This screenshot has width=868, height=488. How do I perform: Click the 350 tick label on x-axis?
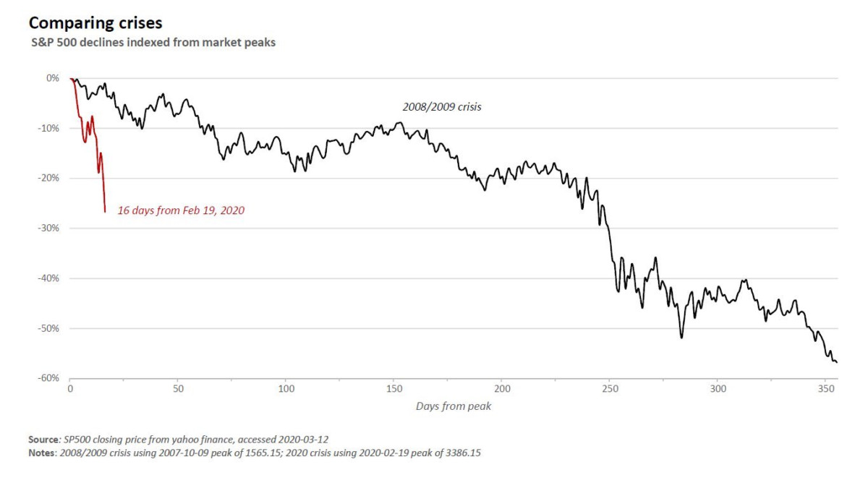click(x=825, y=389)
